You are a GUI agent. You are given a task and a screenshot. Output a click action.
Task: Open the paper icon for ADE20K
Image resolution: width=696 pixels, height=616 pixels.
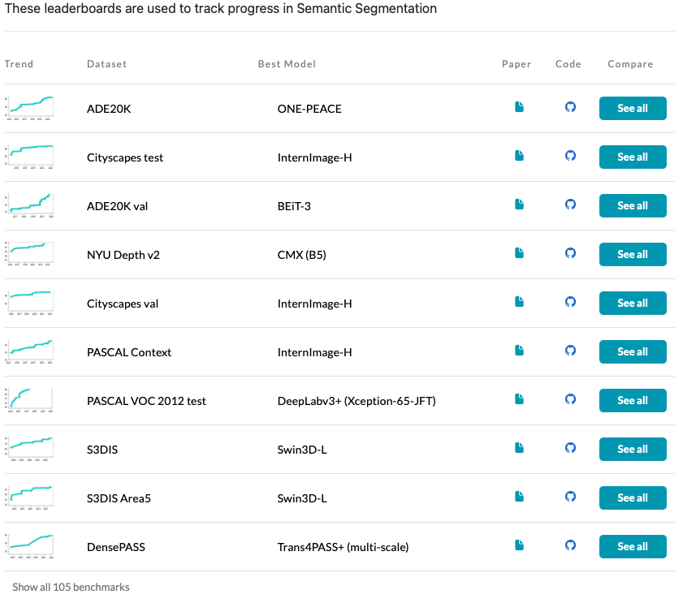[520, 107]
